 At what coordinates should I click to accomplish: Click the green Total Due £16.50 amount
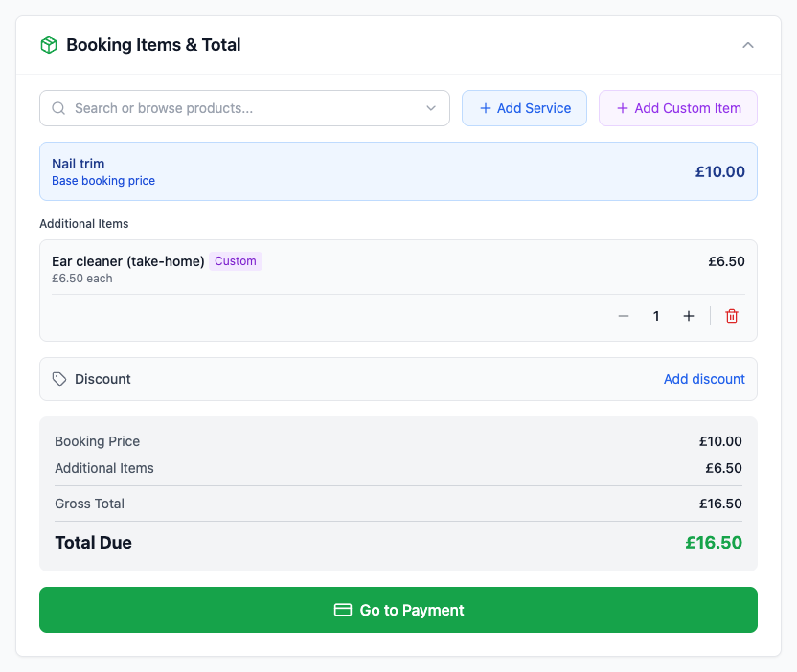point(713,543)
